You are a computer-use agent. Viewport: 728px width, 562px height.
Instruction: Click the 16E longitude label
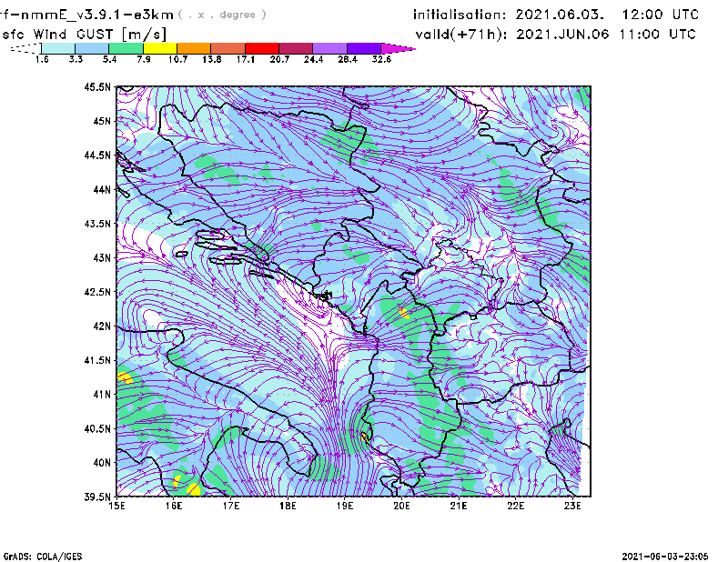(x=174, y=506)
